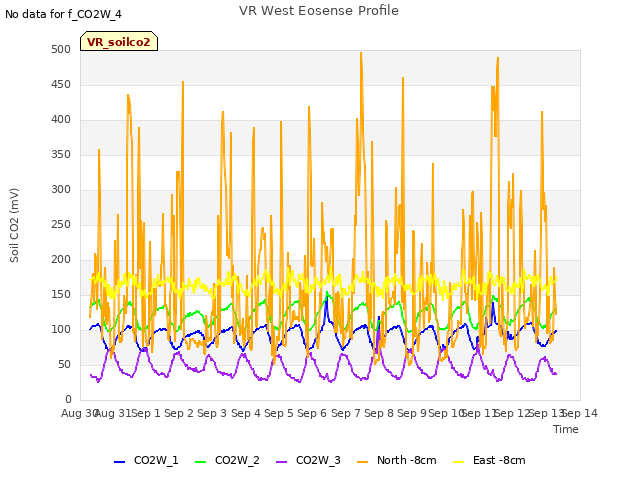Click the Soil CO2 (mV) axis label
The width and height of the screenshot is (640, 480).
tap(14, 225)
